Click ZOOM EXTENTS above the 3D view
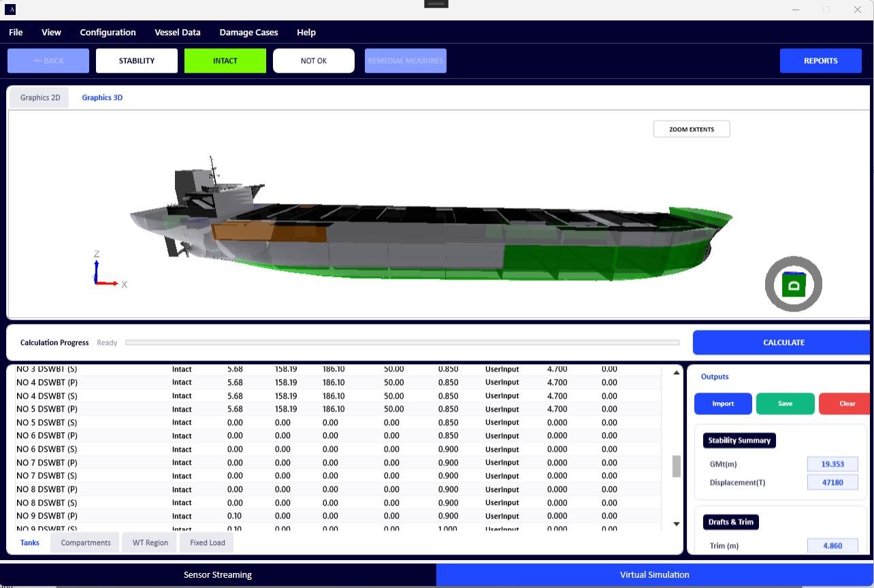The image size is (874, 588). pos(691,129)
